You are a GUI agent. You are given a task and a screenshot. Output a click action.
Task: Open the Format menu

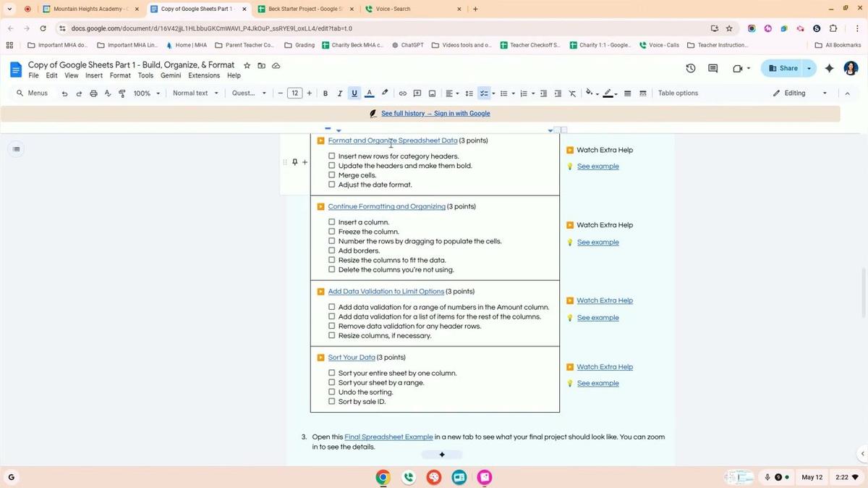[x=120, y=75]
